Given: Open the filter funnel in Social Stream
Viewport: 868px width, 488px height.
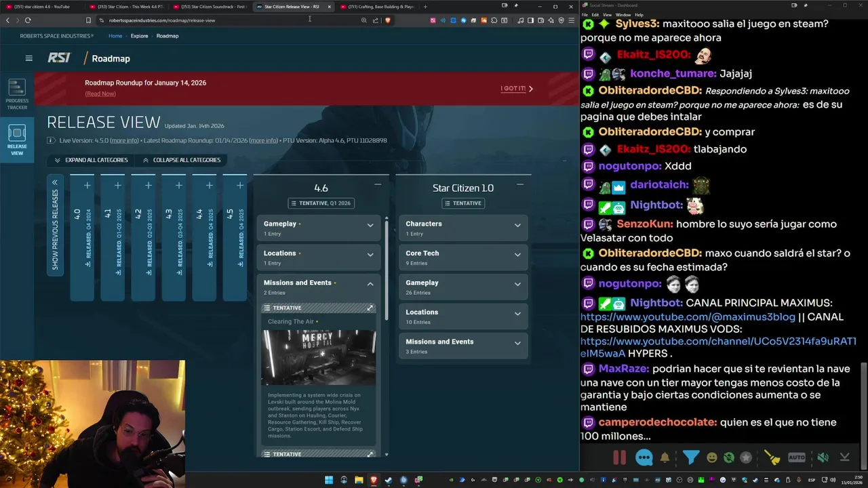Looking at the screenshot, I should click(690, 457).
